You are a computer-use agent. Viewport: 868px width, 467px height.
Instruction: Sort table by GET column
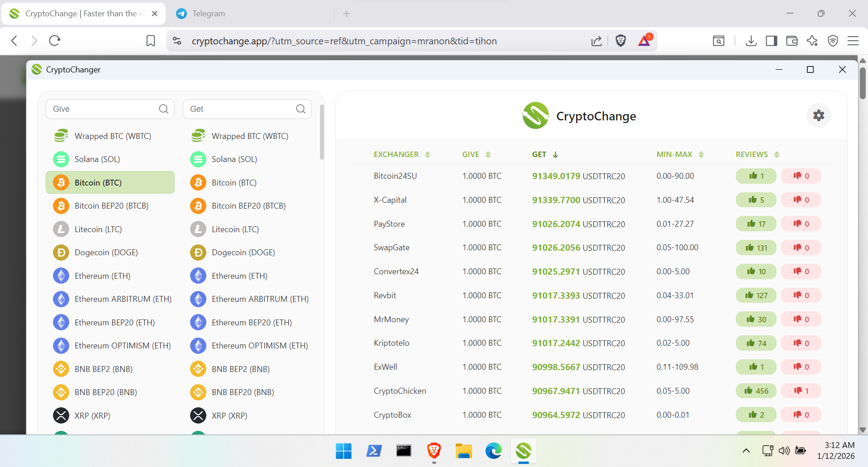coord(545,154)
